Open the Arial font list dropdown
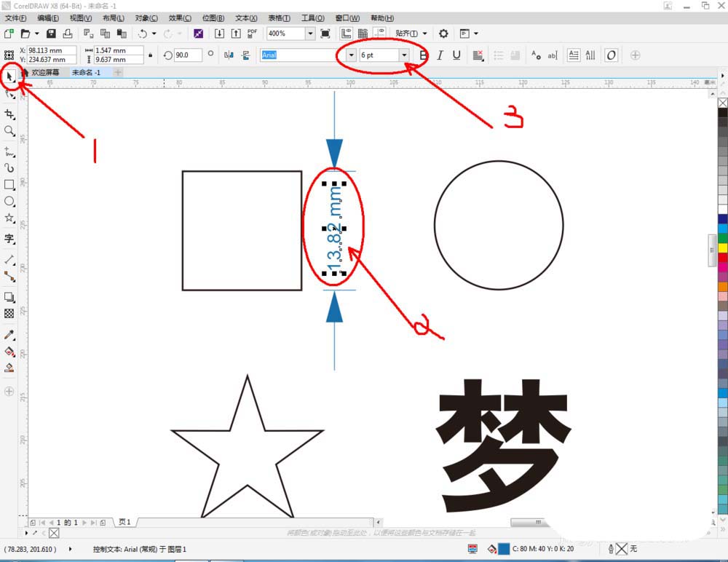 (x=351, y=55)
